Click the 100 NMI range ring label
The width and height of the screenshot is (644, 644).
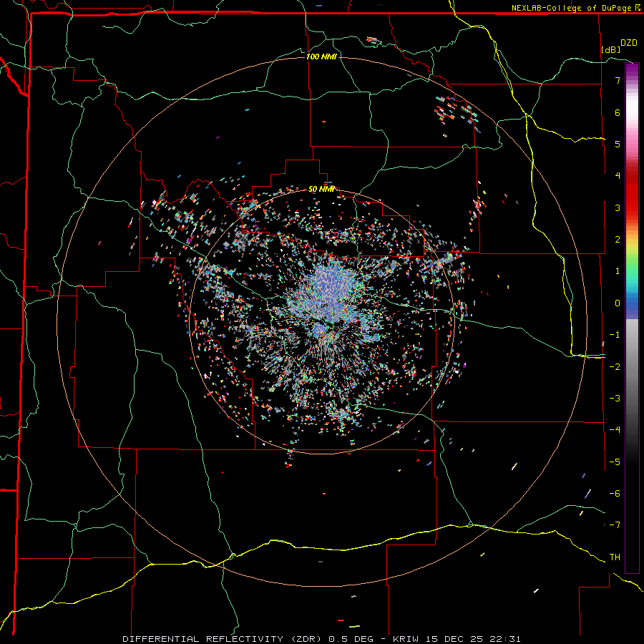point(321,57)
